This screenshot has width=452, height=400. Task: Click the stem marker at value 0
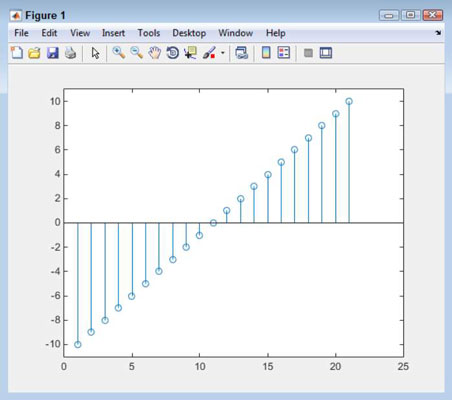point(213,223)
